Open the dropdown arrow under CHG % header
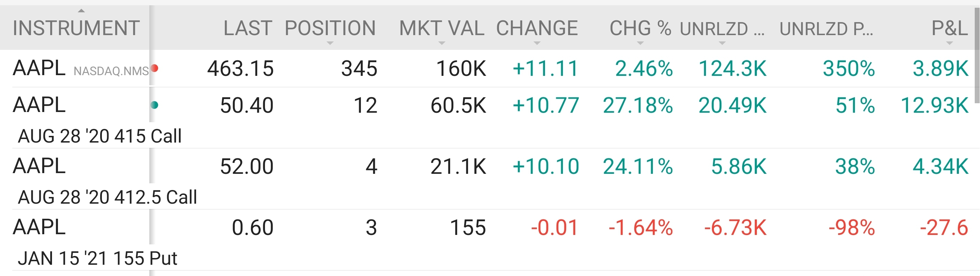 (x=640, y=43)
